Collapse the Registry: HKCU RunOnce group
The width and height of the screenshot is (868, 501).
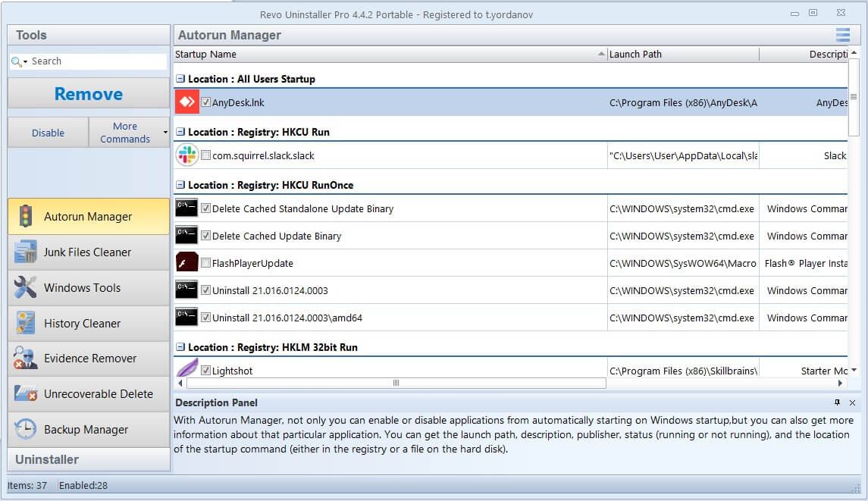tap(180, 185)
